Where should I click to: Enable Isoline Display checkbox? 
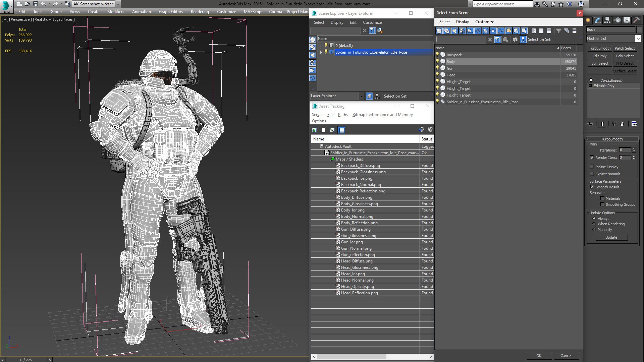pyautogui.click(x=592, y=167)
